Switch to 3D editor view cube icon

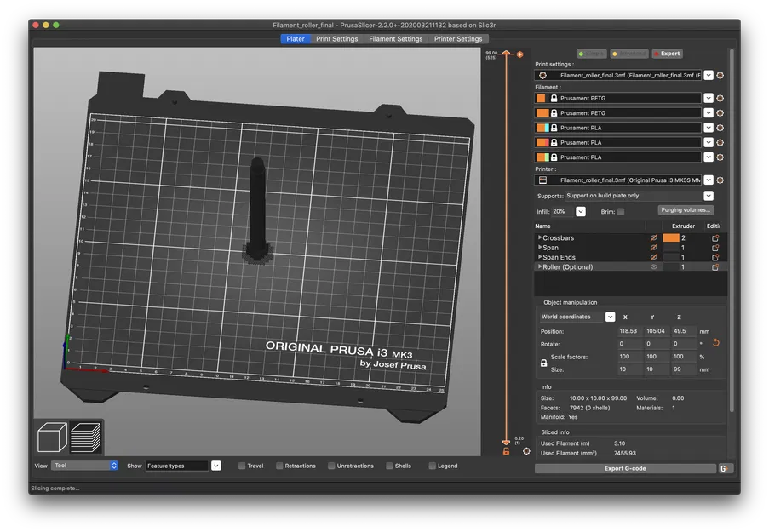coord(53,438)
